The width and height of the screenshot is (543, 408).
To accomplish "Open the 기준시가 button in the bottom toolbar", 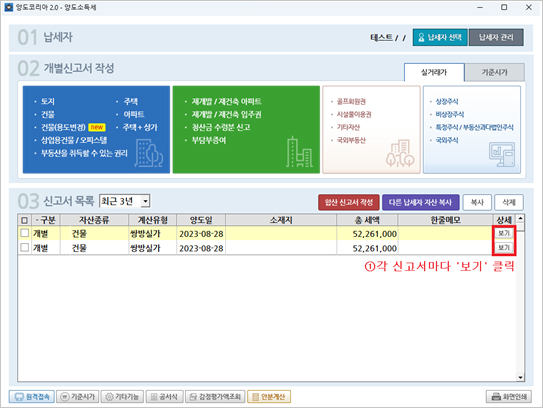I will click(78, 397).
